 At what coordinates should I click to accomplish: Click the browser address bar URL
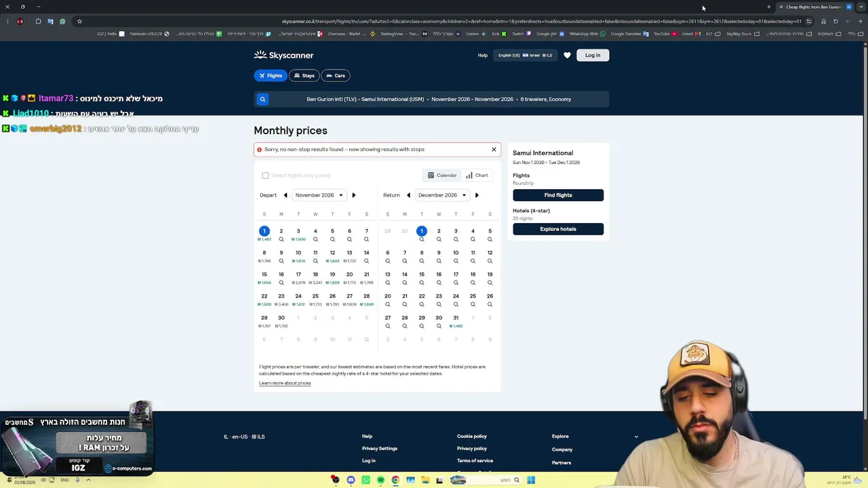point(541,21)
